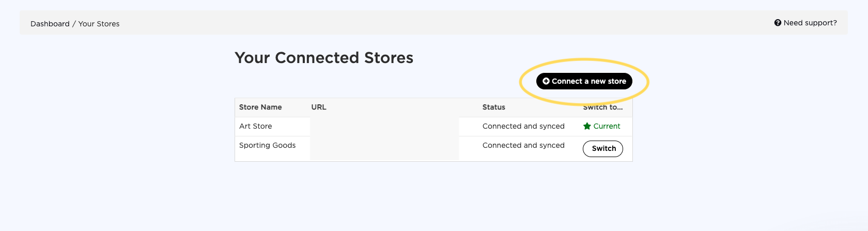Click the Status column header
The width and height of the screenshot is (868, 231).
[x=493, y=107]
